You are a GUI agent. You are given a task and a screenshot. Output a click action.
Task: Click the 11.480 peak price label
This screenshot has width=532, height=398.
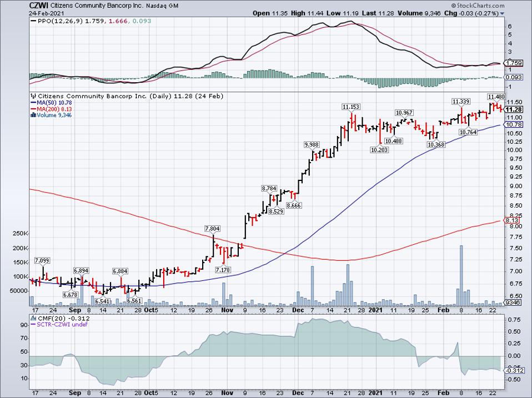pyautogui.click(x=496, y=97)
